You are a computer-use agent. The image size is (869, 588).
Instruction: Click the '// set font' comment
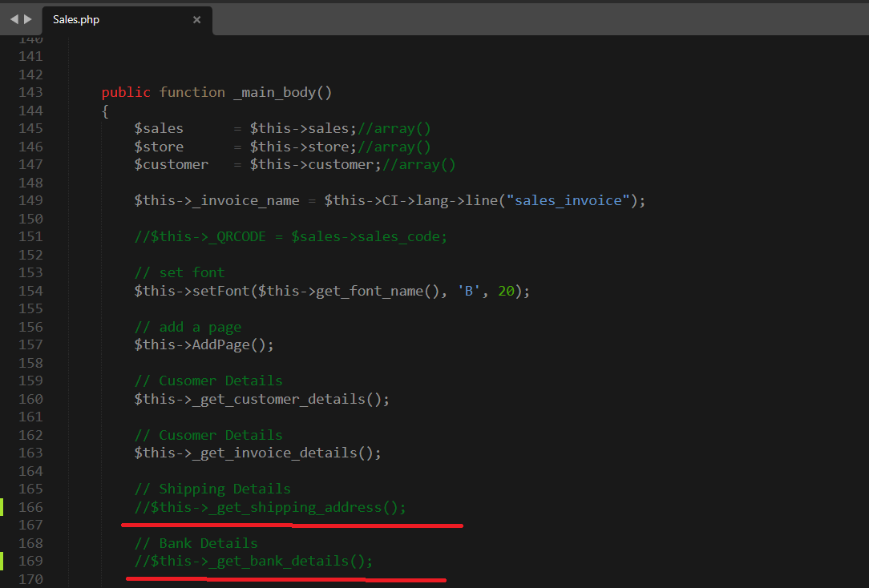(179, 272)
